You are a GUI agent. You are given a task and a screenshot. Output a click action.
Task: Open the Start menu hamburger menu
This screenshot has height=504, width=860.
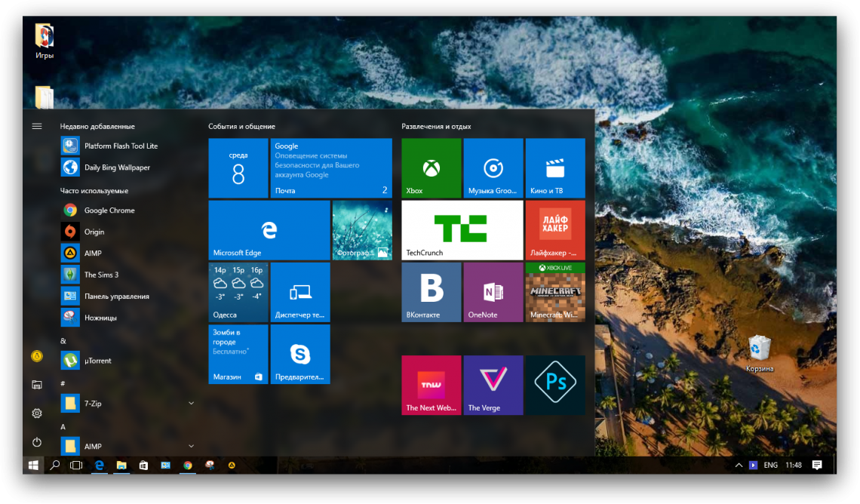(x=36, y=126)
